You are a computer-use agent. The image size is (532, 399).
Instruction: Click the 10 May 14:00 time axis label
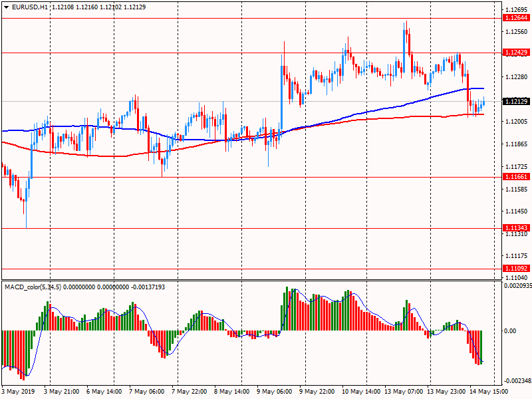point(360,392)
